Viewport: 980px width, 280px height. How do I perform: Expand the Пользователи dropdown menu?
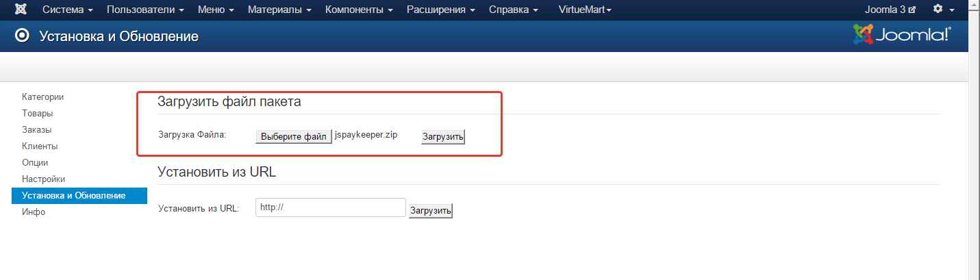(x=145, y=10)
